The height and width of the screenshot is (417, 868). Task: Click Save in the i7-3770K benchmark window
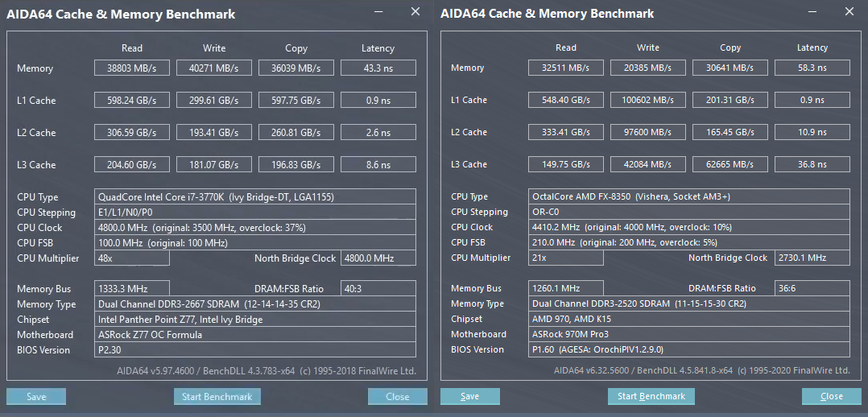(x=36, y=396)
